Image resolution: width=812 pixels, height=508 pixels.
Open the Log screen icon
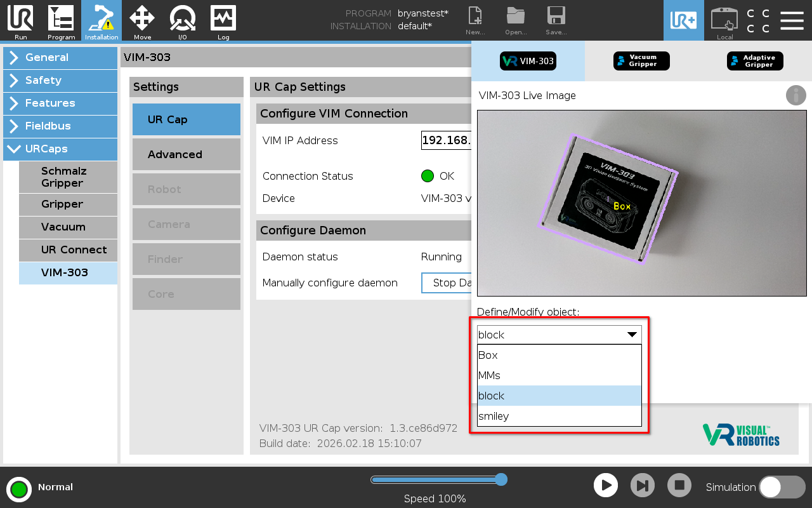pyautogui.click(x=223, y=20)
